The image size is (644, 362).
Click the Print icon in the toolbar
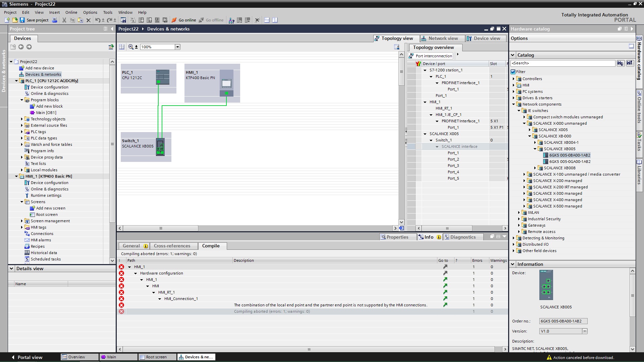coord(55,20)
